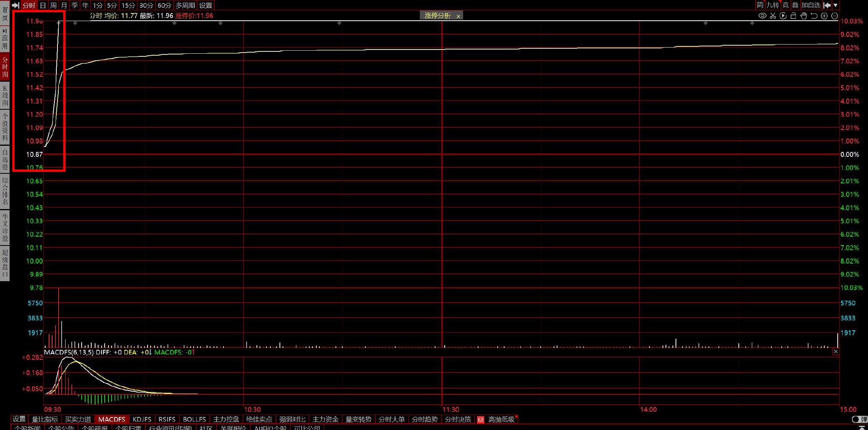Select the hand pan tool icon
Viewport: 868px width, 430px height.
coord(804,16)
